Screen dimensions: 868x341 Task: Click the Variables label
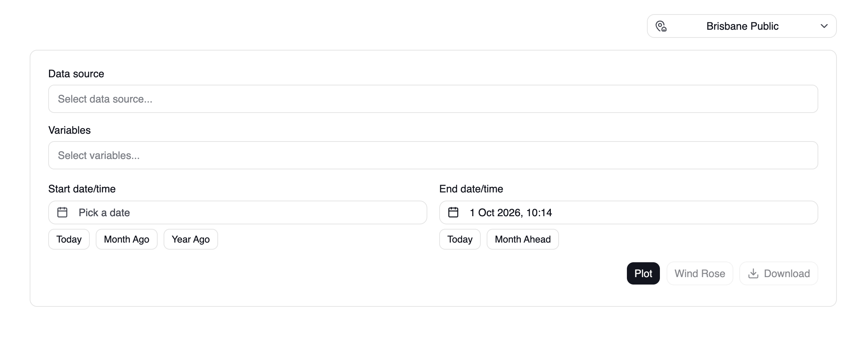tap(69, 130)
